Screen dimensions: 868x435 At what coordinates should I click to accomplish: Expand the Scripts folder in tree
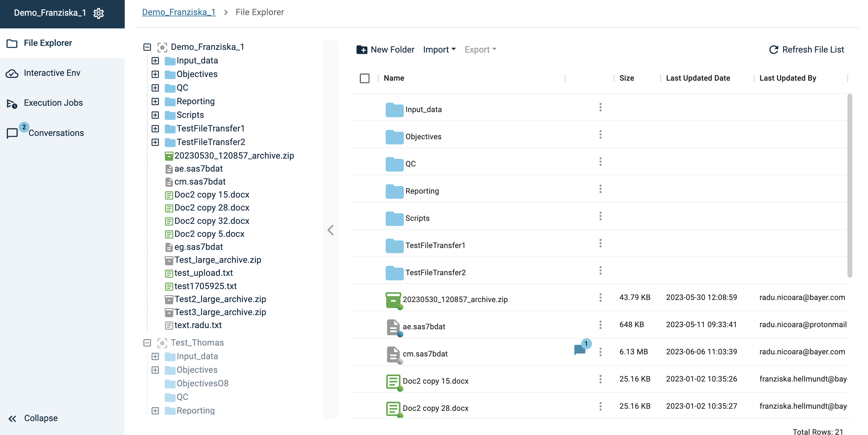pyautogui.click(x=155, y=115)
